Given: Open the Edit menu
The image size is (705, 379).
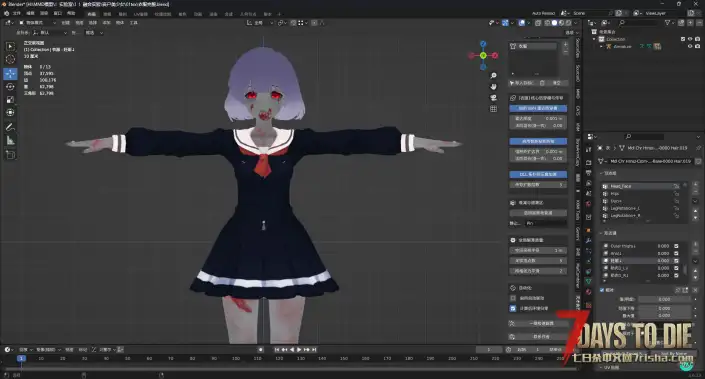Looking at the screenshot, I should click(30, 13).
